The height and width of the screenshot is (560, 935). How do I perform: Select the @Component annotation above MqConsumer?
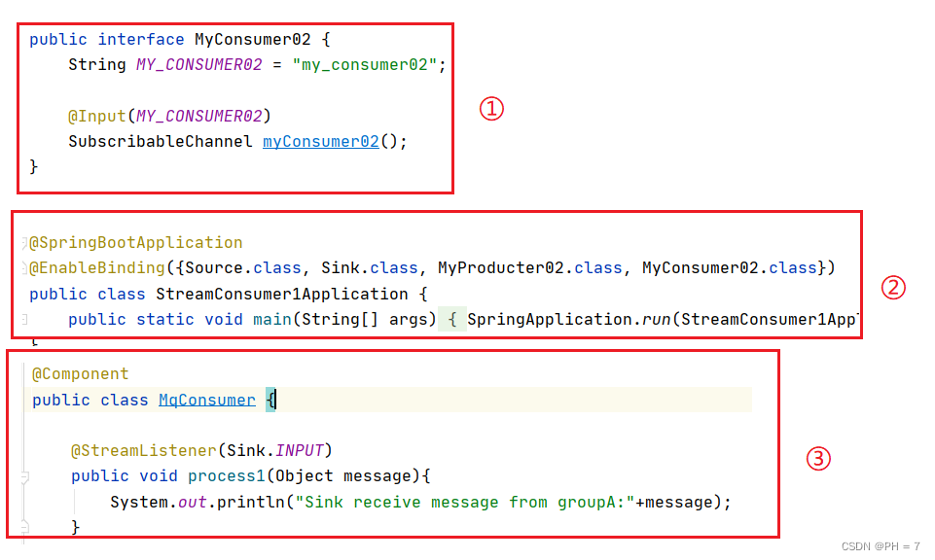pyautogui.click(x=80, y=373)
